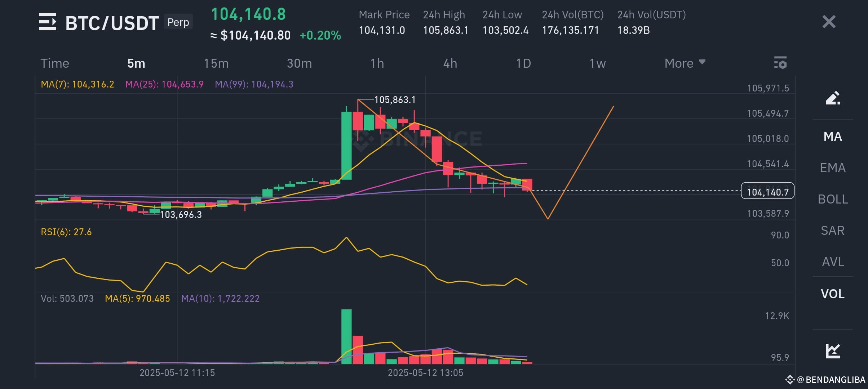Close the chart with the X icon
This screenshot has height=389, width=868.
click(x=829, y=22)
